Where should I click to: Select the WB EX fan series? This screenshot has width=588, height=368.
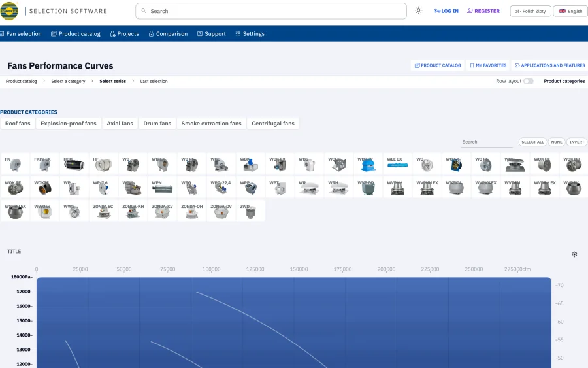[x=163, y=163]
